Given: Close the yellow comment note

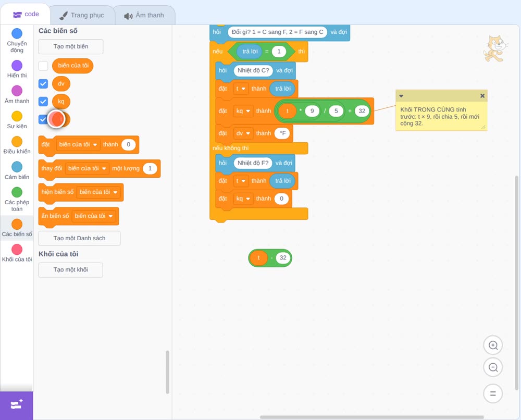Looking at the screenshot, I should [x=482, y=96].
